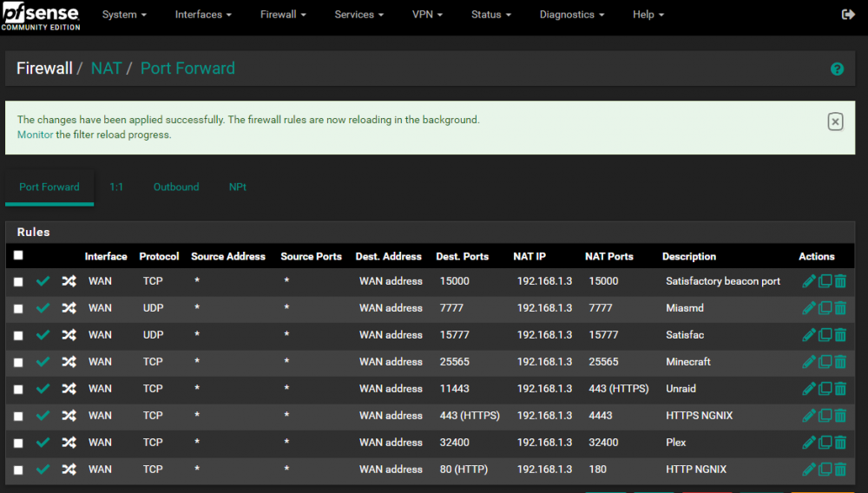
Task: Edit the HTTP NGNIX rule
Action: tap(809, 470)
